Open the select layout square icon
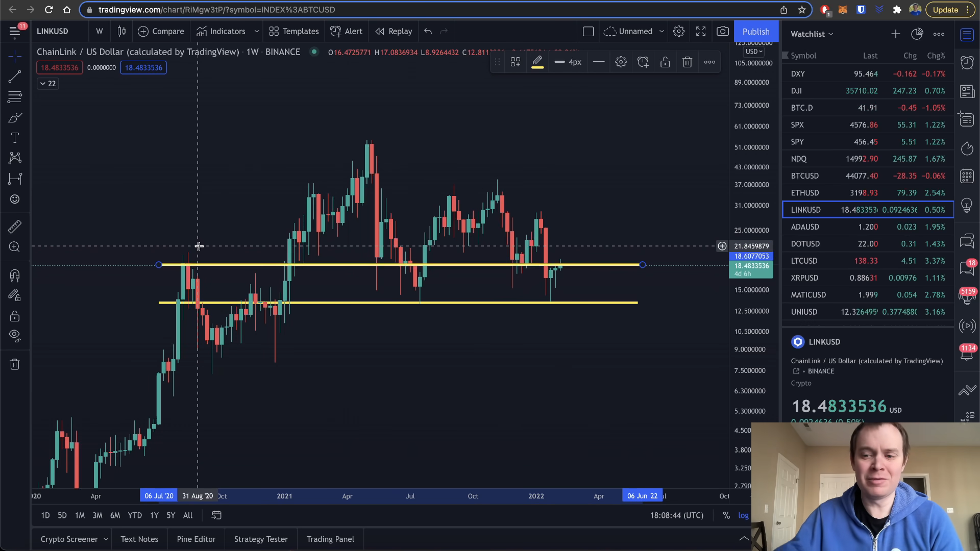Screen dimensions: 980x551 588,31
